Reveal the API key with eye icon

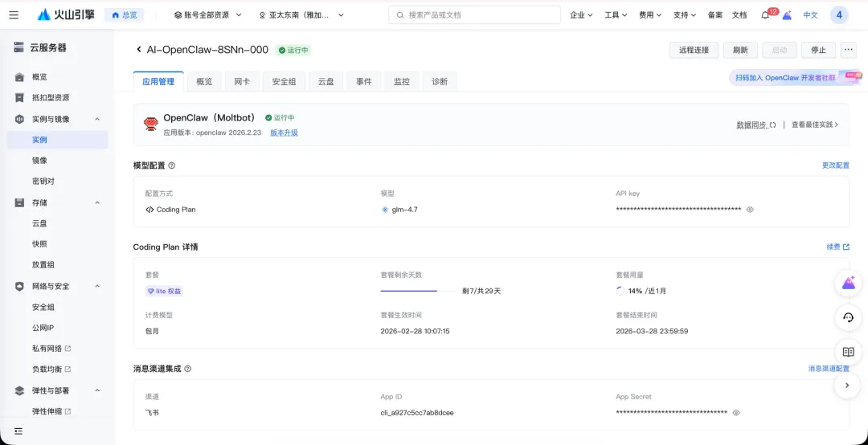click(750, 210)
